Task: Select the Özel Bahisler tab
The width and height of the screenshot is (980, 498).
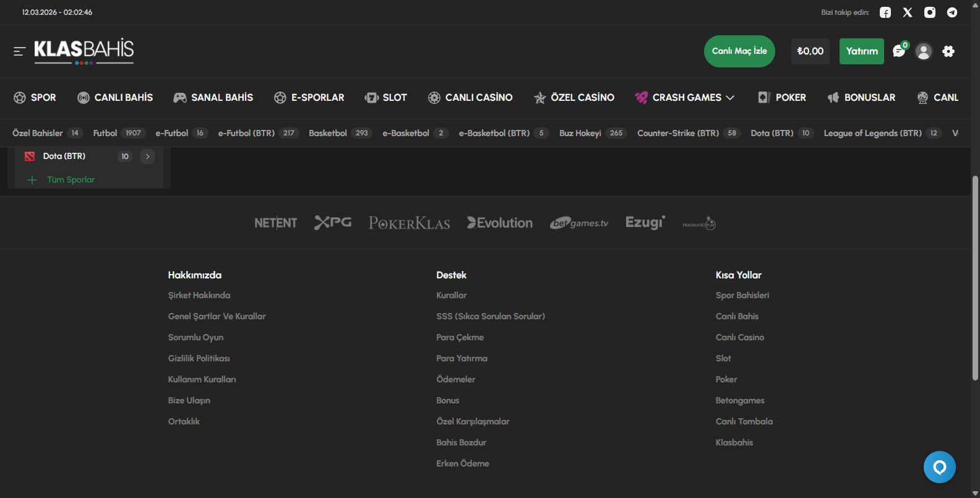Action: (48, 133)
